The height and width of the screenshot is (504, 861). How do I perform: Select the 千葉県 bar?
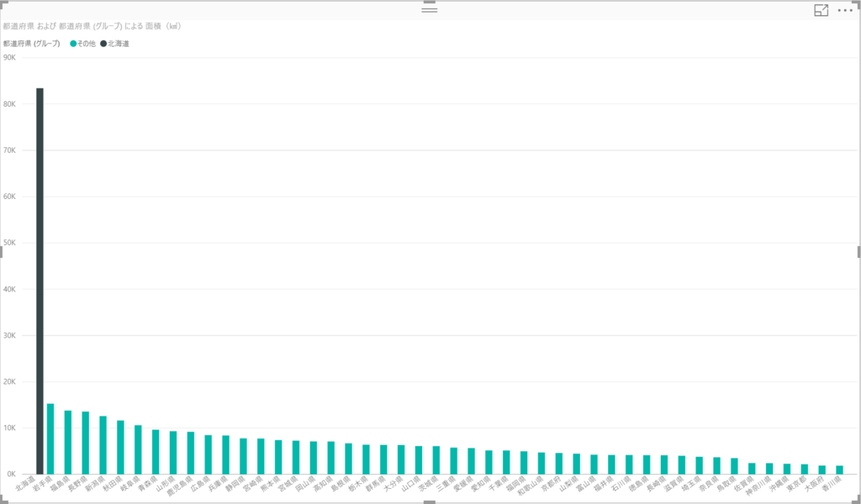coord(506,462)
